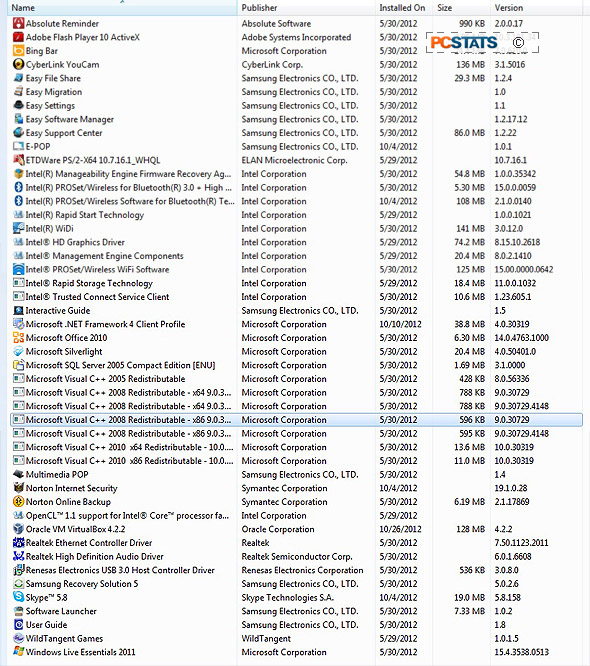Select the Samsung Recovery Solution 5 entry
The height and width of the screenshot is (666, 590).
pos(296,584)
